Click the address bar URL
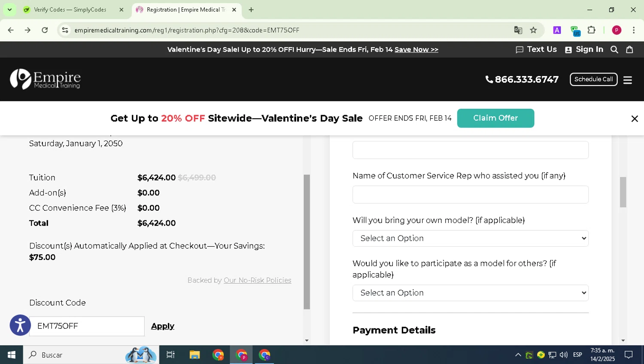This screenshot has width=644, height=364. (187, 30)
